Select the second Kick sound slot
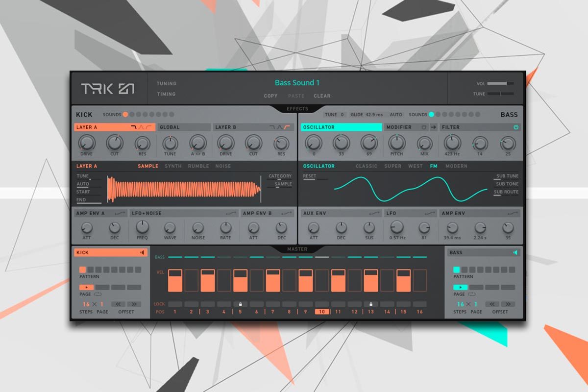 click(132, 114)
